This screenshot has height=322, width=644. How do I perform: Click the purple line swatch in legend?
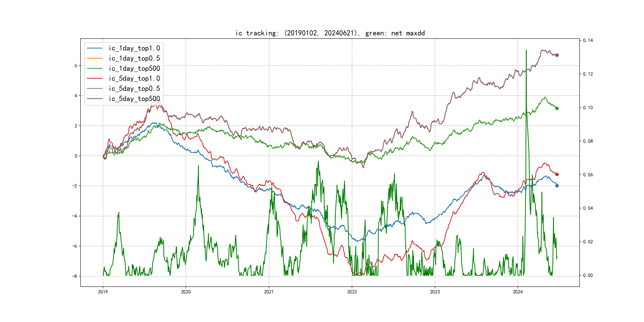point(95,88)
